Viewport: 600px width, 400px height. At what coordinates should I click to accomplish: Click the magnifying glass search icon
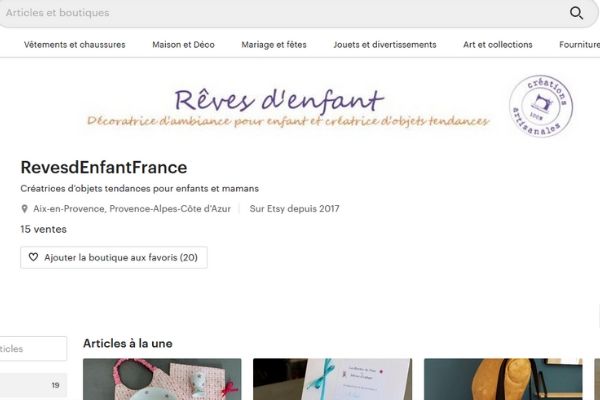pyautogui.click(x=576, y=13)
